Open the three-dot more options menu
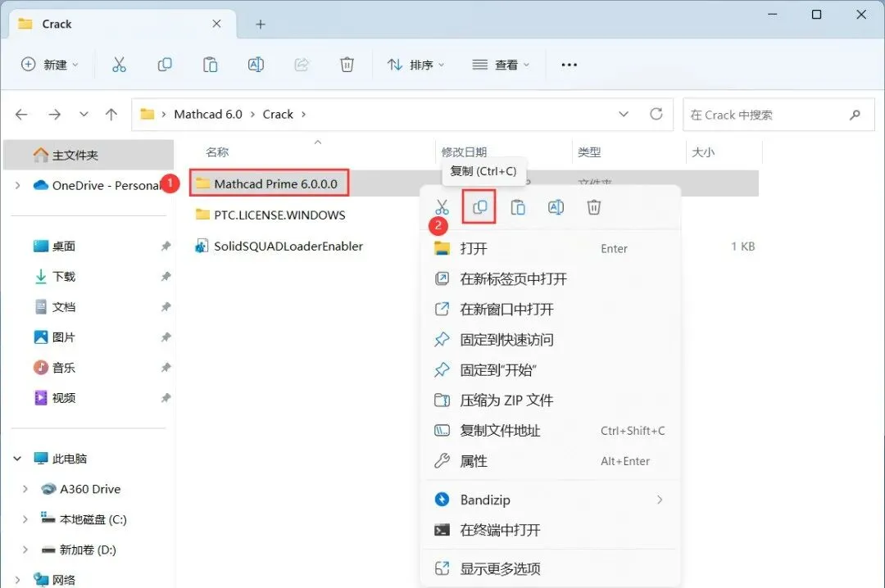Image resolution: width=885 pixels, height=588 pixels. click(569, 65)
